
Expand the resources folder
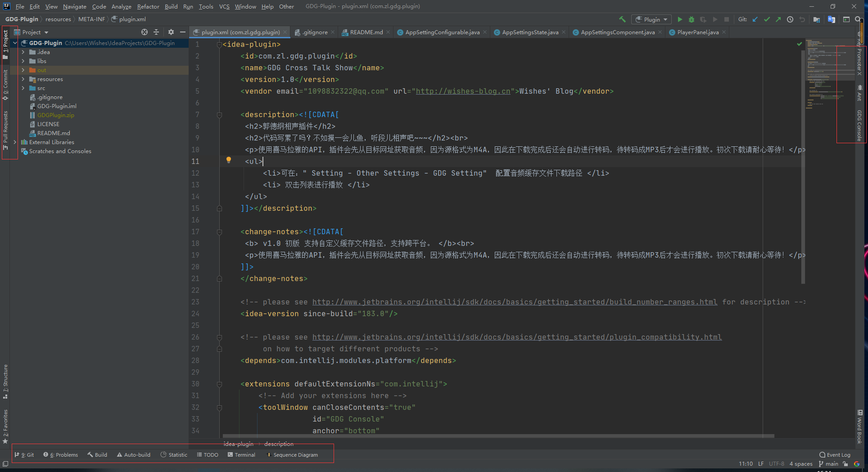[x=23, y=79]
